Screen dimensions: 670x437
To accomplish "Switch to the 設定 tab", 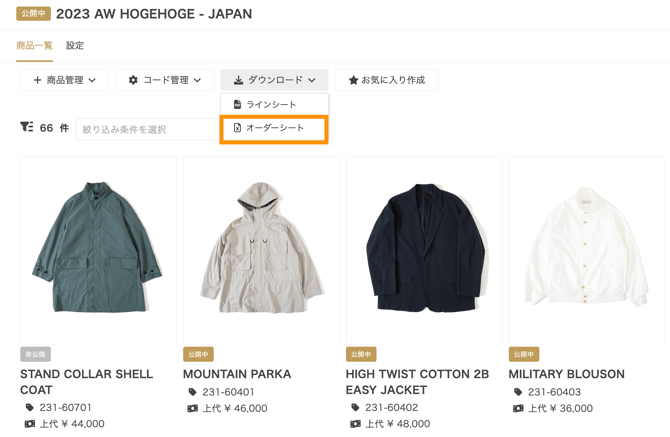I will (75, 45).
